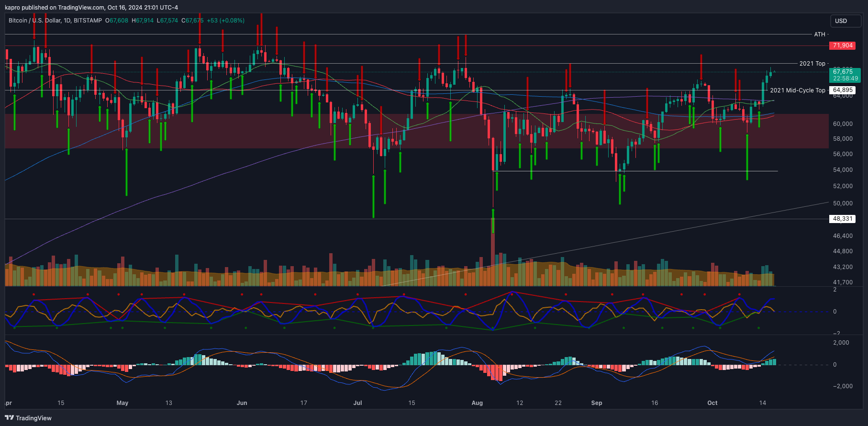Image resolution: width=868 pixels, height=426 pixels.
Task: Click the 2,000 MACD scale label
Action: tap(841, 343)
